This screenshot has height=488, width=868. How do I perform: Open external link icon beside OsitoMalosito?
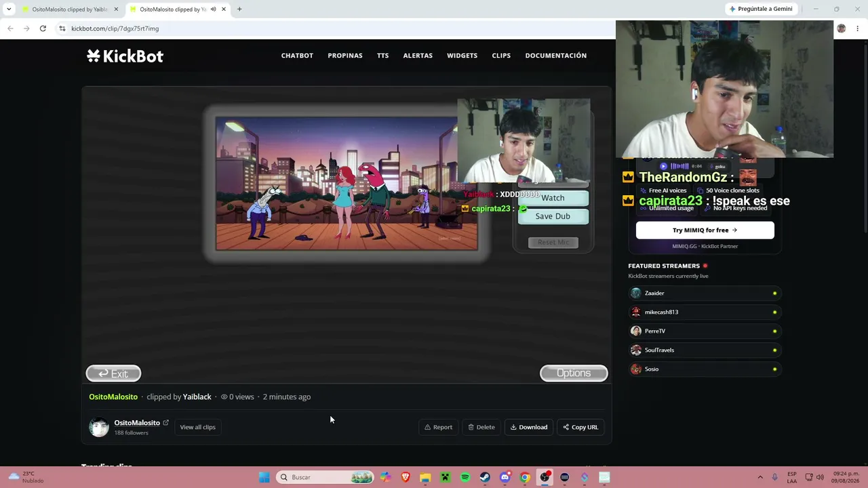tap(165, 422)
